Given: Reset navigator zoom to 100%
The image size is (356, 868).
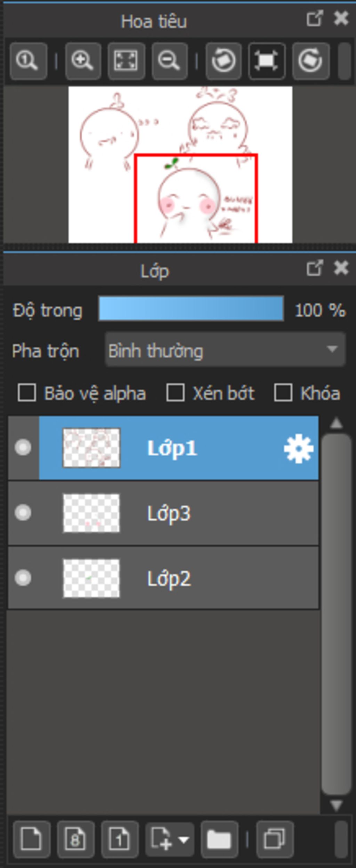Looking at the screenshot, I should coord(28,61).
